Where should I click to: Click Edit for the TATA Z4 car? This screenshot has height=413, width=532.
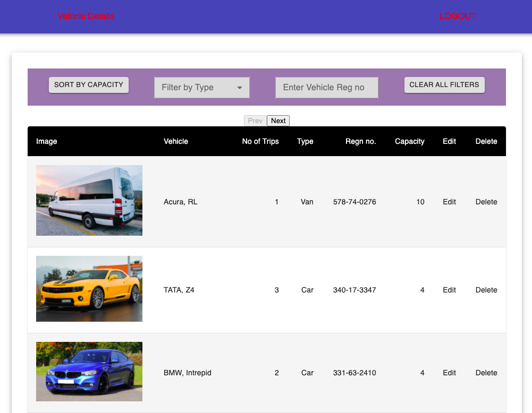(x=449, y=290)
